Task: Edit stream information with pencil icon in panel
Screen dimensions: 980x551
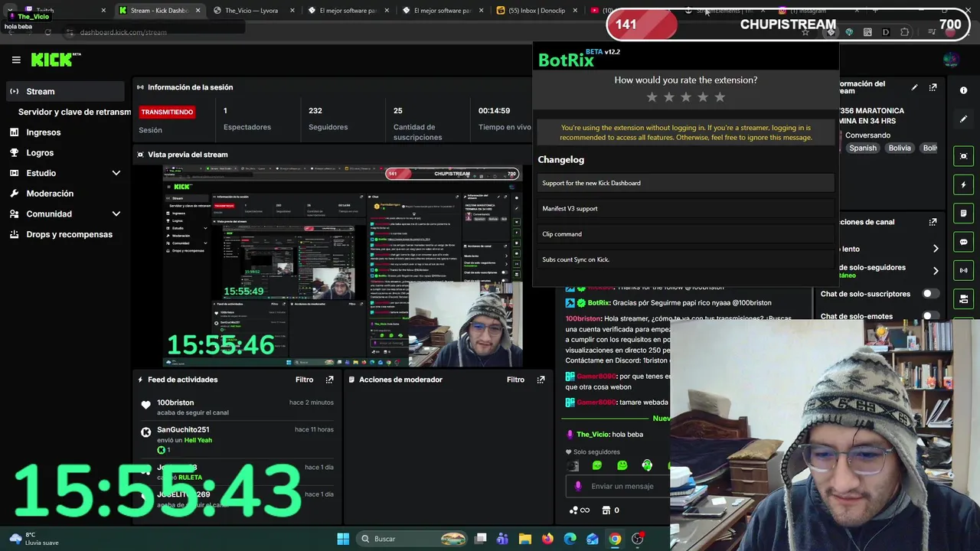Action: coord(914,88)
